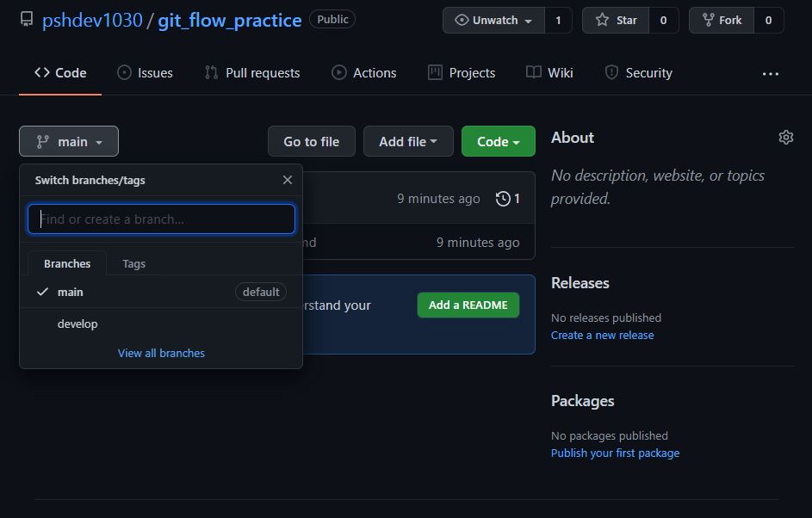Click the repository icon beside pshdev1030

coord(27,20)
